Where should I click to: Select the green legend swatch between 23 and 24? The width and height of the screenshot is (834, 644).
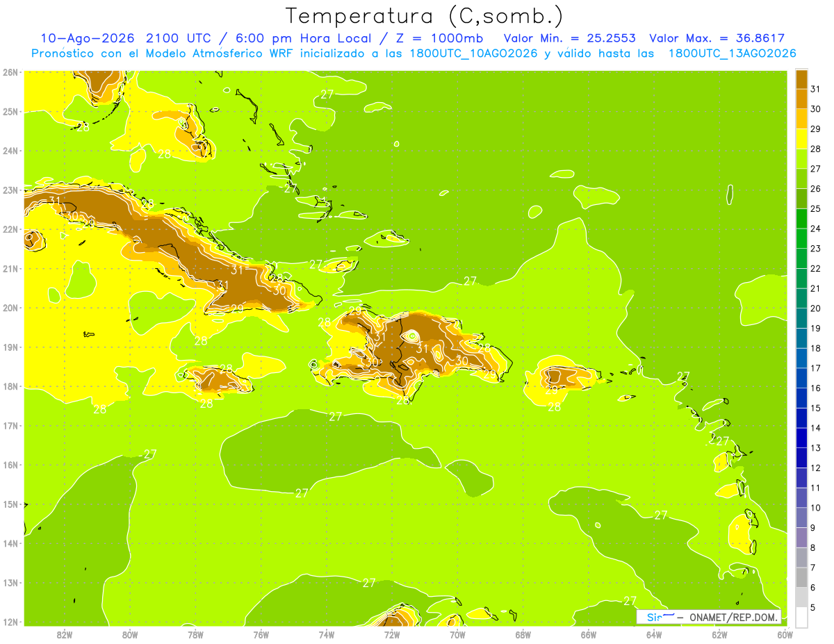(801, 238)
